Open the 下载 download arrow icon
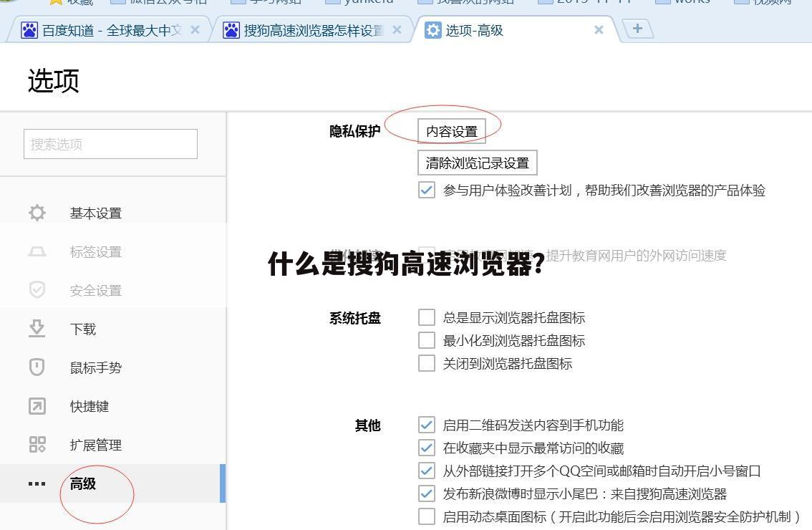This screenshot has height=530, width=812. tap(37, 329)
